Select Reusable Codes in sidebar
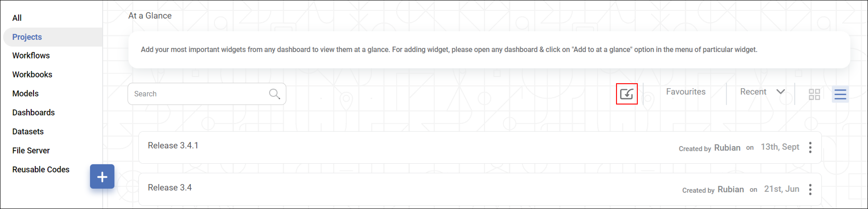The height and width of the screenshot is (209, 868). click(41, 170)
